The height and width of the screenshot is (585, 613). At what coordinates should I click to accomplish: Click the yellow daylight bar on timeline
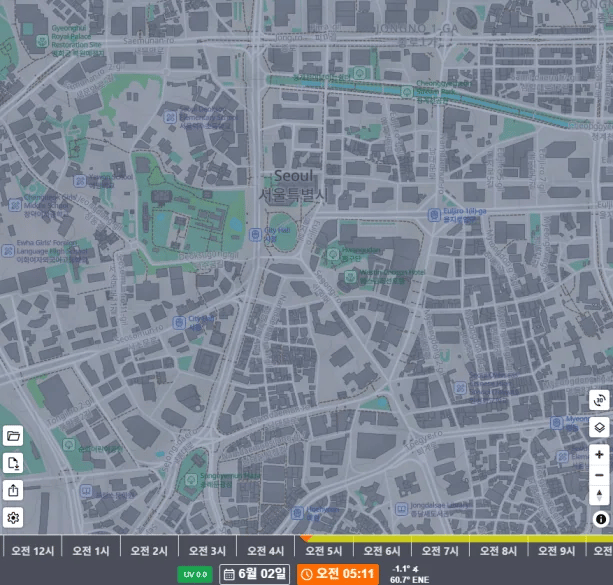(461, 539)
